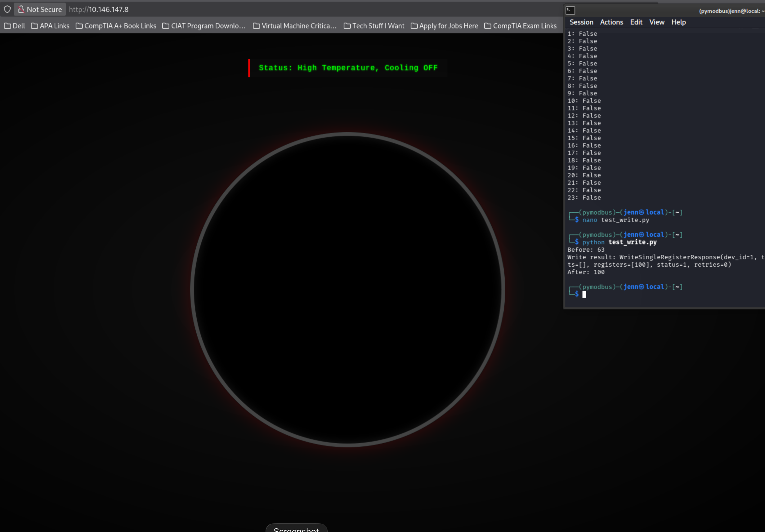Open the Apply for Jobs Here label

(x=449, y=26)
